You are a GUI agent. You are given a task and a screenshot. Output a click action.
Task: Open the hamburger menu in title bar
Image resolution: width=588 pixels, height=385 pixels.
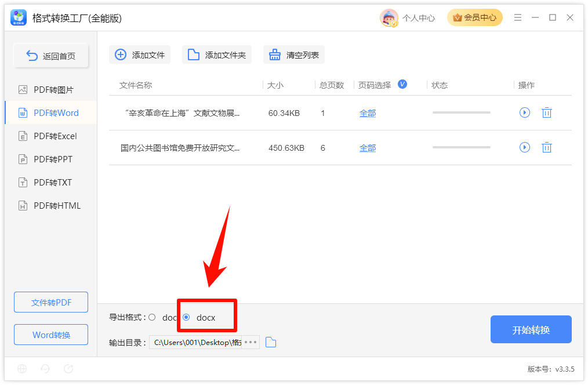tap(518, 17)
